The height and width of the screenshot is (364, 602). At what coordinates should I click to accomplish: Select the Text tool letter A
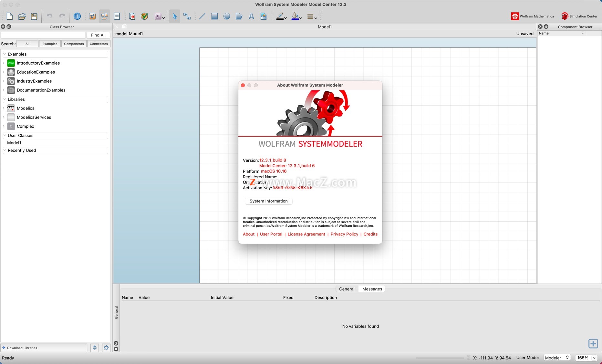tap(251, 16)
